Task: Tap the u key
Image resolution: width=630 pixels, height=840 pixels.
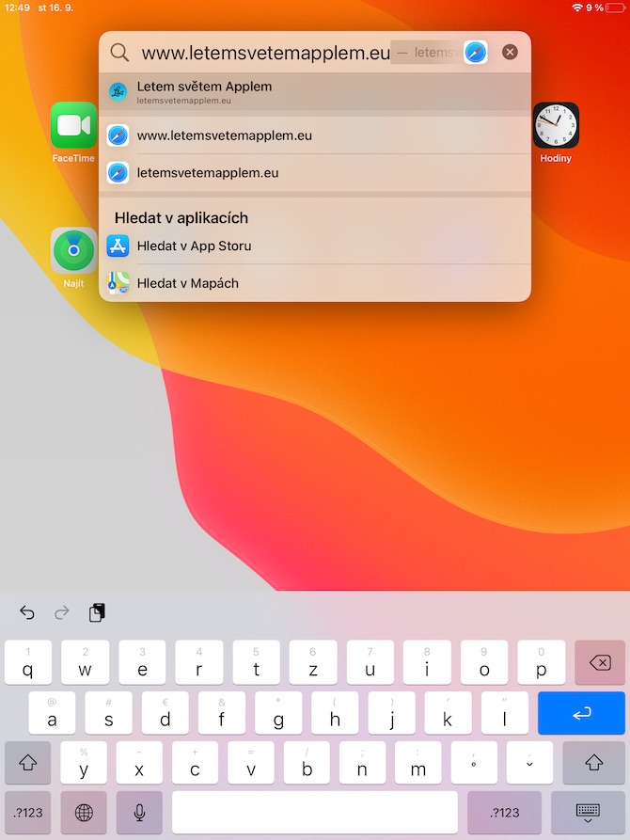Action: pyautogui.click(x=370, y=662)
